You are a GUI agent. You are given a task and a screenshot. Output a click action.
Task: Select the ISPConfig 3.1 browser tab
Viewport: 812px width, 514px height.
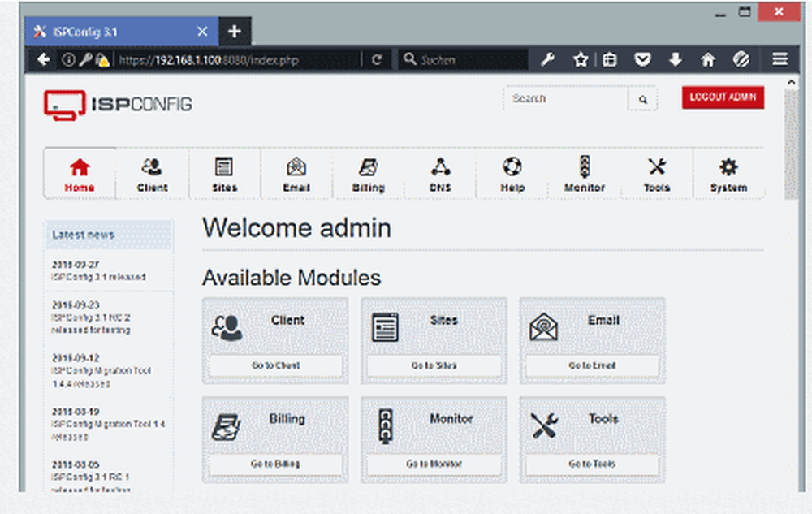(x=122, y=32)
